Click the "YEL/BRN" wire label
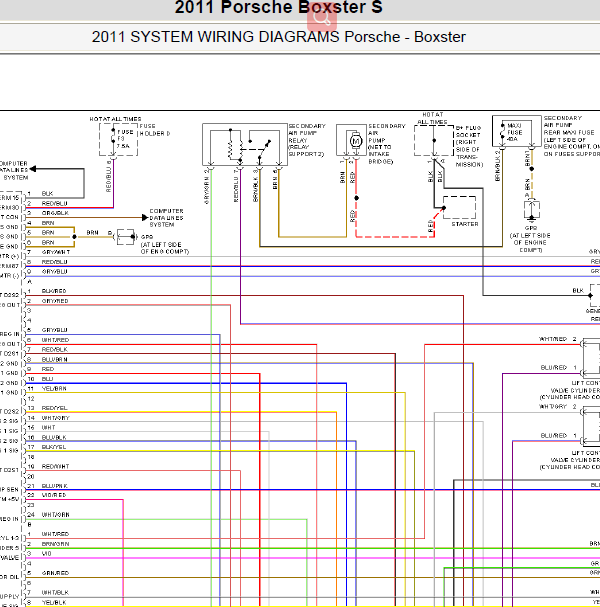The height and width of the screenshot is (607, 600). pyautogui.click(x=54, y=389)
